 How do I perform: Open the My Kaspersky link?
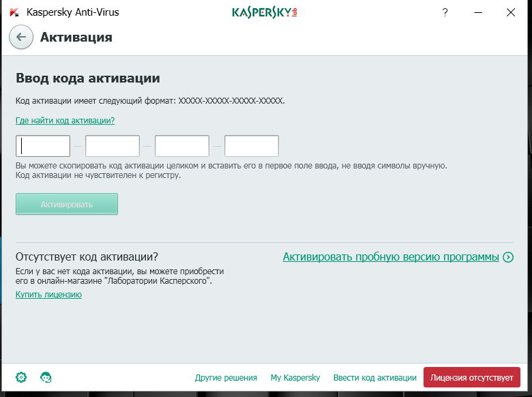click(295, 377)
